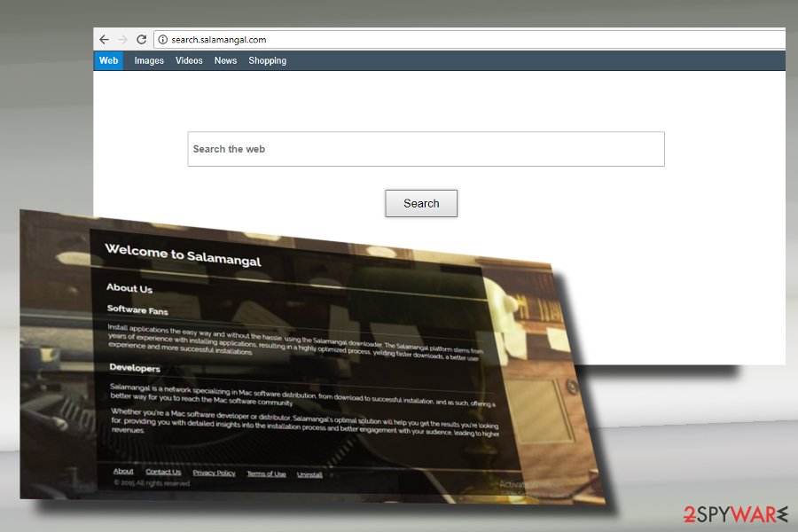This screenshot has width=798, height=532.
Task: Open the Contact Us footer link
Action: click(163, 472)
